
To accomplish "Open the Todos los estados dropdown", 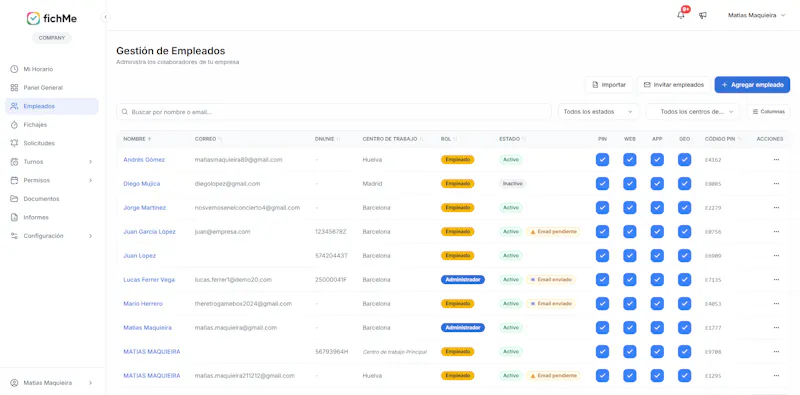I will [x=598, y=112].
